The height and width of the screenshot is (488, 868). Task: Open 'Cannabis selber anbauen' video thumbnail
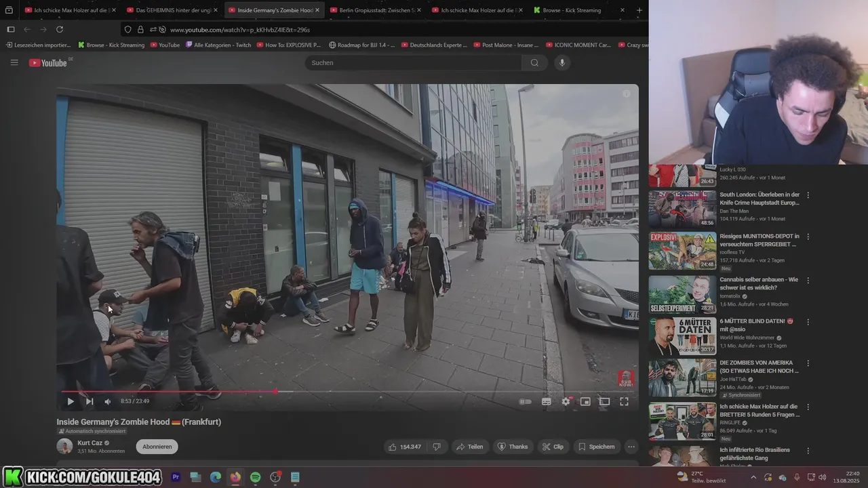[682, 293]
